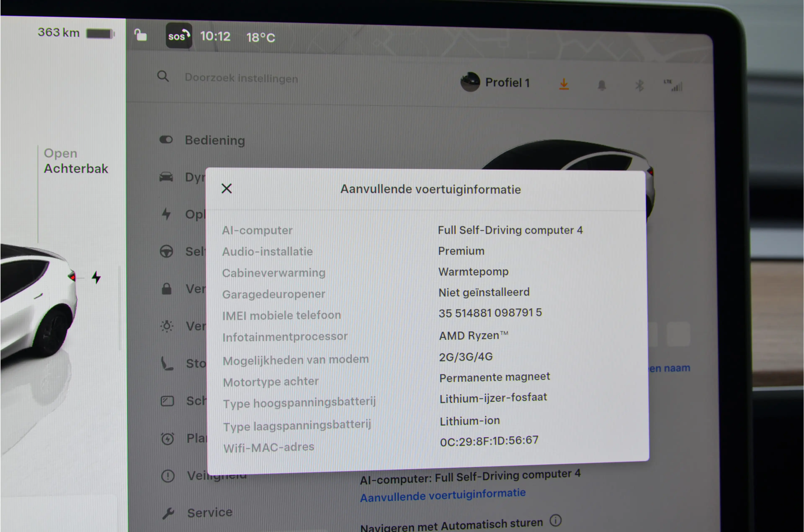Tap the padlock menu icon in sidebar
804x532 pixels.
coord(166,289)
